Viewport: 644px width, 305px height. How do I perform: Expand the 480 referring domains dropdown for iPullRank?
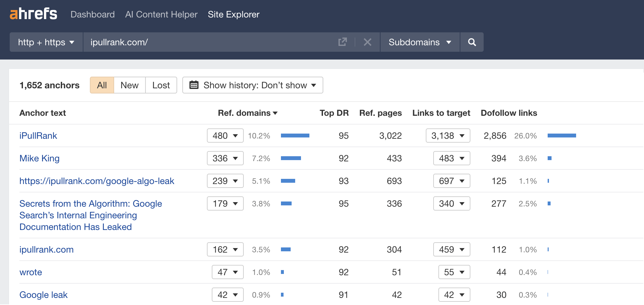pos(225,136)
